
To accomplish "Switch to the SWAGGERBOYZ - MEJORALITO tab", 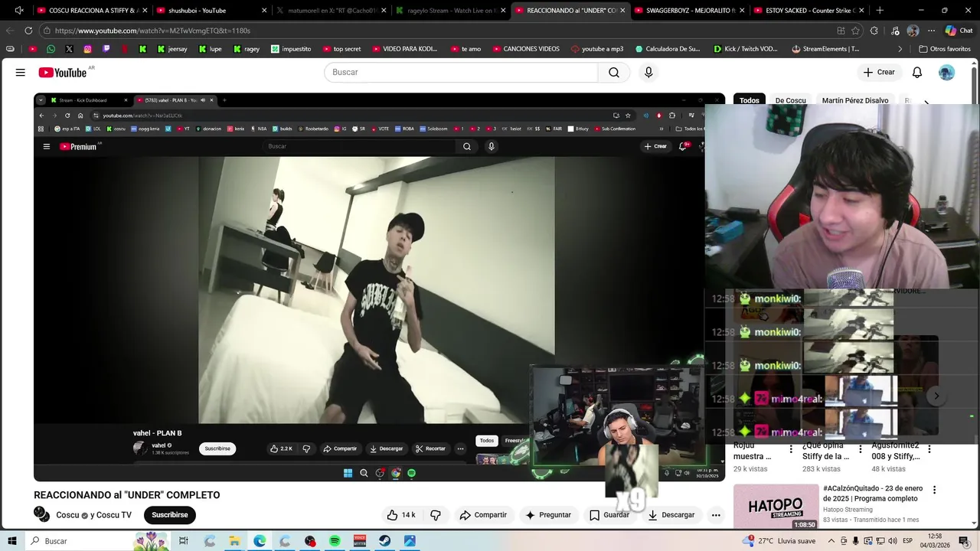I will [689, 11].
